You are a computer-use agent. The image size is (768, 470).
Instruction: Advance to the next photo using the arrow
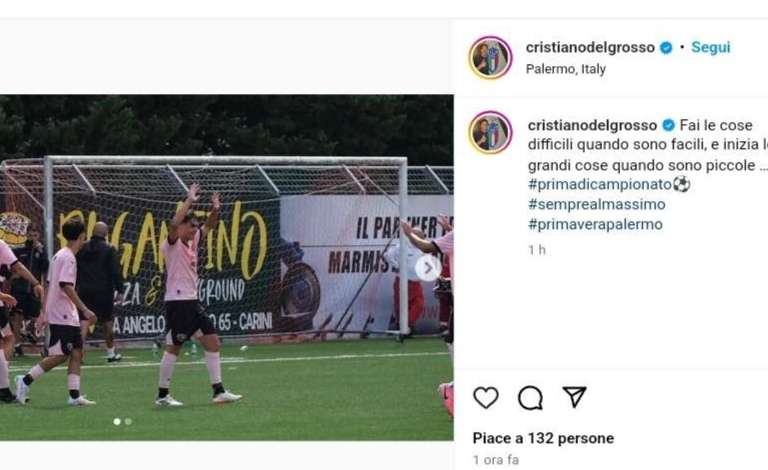pyautogui.click(x=428, y=268)
